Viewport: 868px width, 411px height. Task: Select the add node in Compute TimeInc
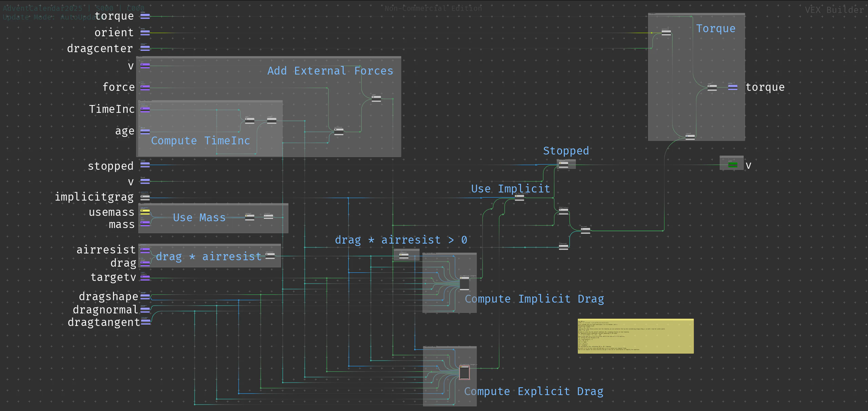click(x=250, y=121)
